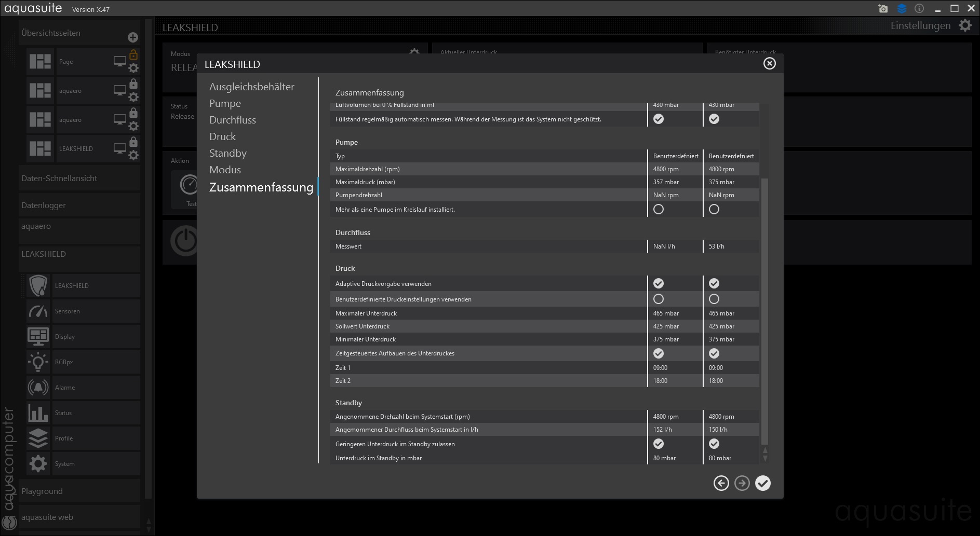The width and height of the screenshot is (980, 536).
Task: Confirm the dialog with the checkmark button
Action: pyautogui.click(x=762, y=483)
